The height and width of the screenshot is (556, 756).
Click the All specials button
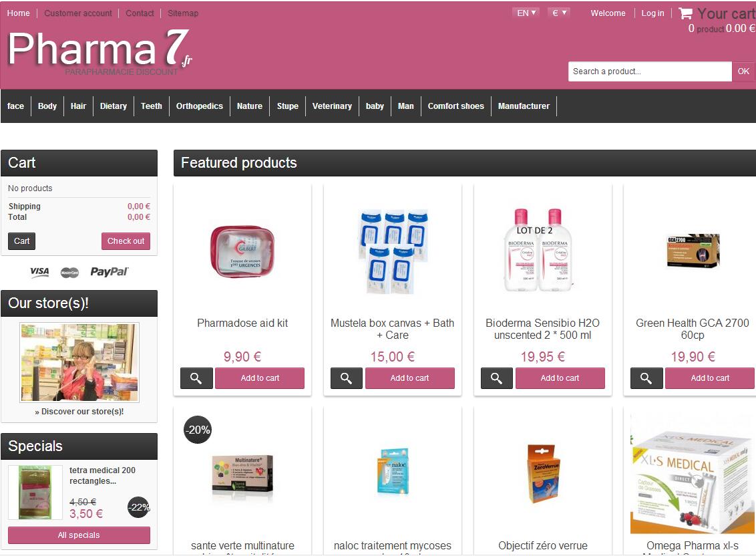79,535
